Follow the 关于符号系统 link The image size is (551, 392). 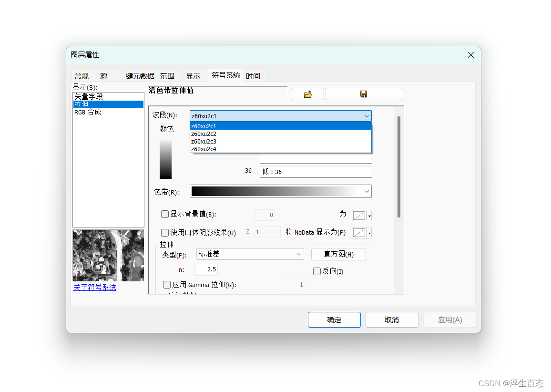pos(94,287)
